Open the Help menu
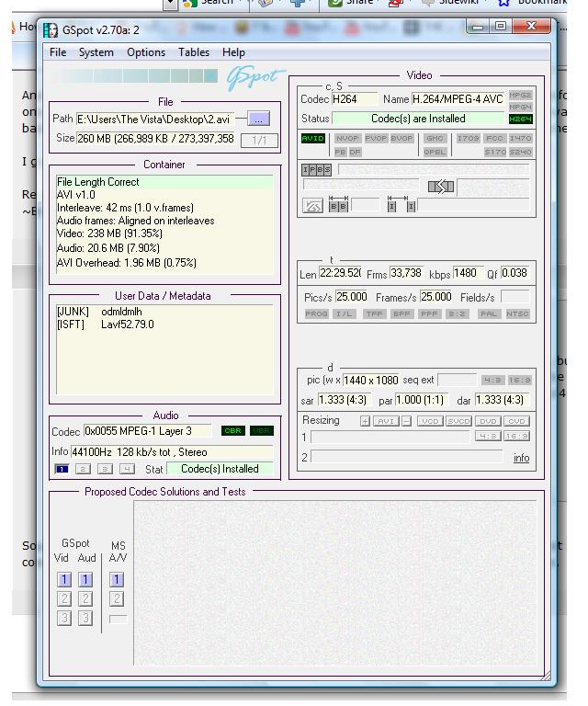This screenshot has width=588, height=706. coord(233,52)
